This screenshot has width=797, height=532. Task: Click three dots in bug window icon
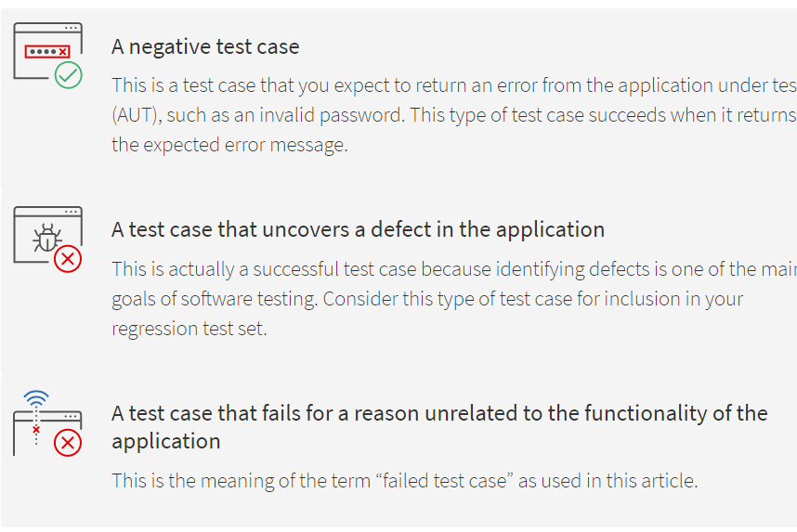(x=72, y=212)
